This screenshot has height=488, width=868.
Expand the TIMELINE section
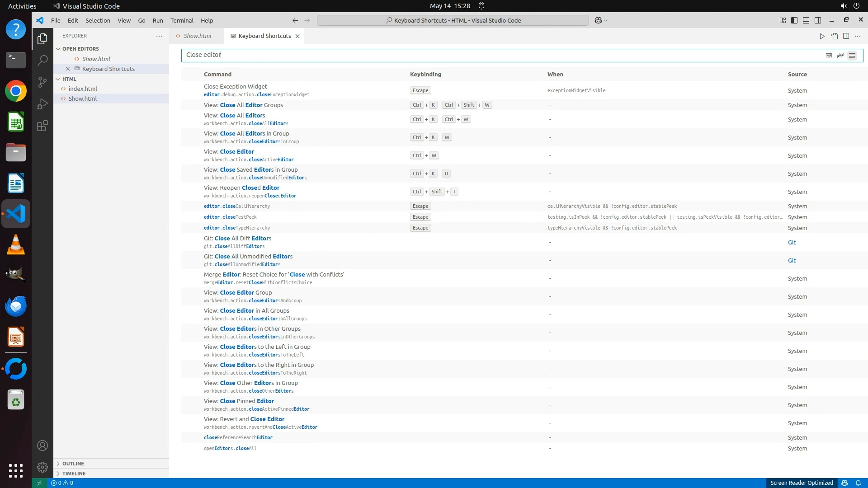[x=74, y=474]
